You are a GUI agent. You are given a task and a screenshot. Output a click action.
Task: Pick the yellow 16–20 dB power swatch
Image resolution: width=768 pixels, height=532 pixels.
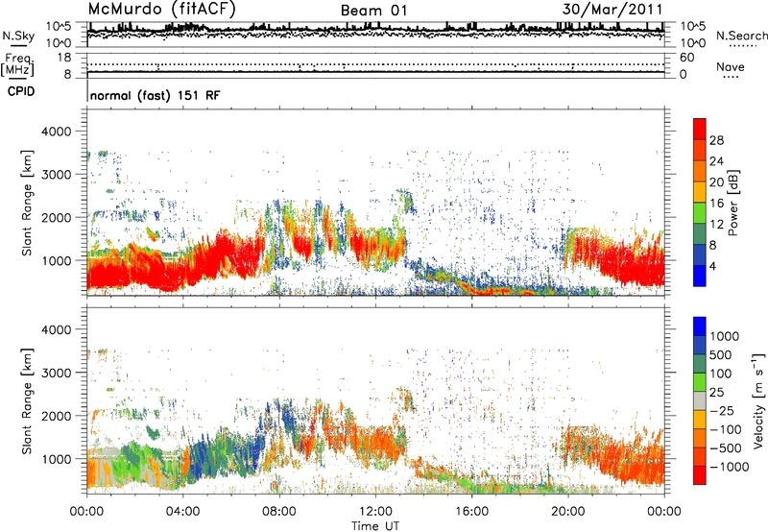(x=700, y=191)
